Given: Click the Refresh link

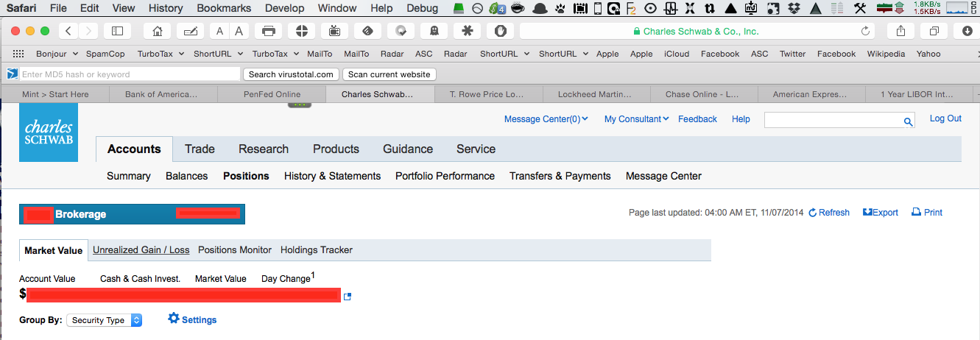Looking at the screenshot, I should click(x=829, y=212).
